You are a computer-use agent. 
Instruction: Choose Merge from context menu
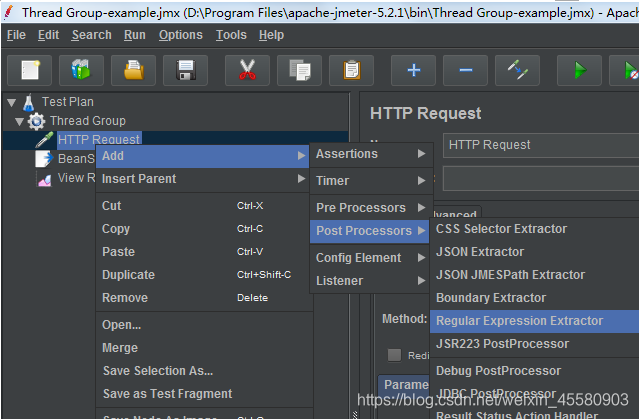point(203,348)
